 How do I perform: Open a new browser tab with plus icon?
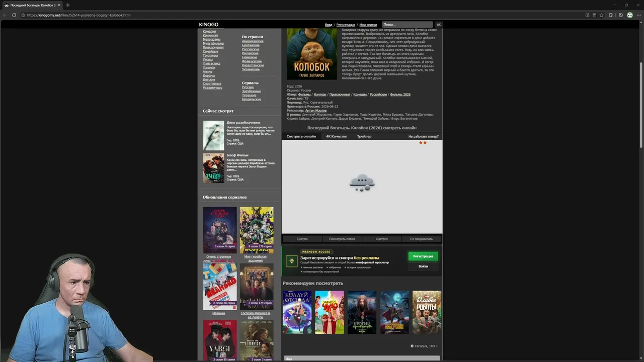tap(68, 5)
